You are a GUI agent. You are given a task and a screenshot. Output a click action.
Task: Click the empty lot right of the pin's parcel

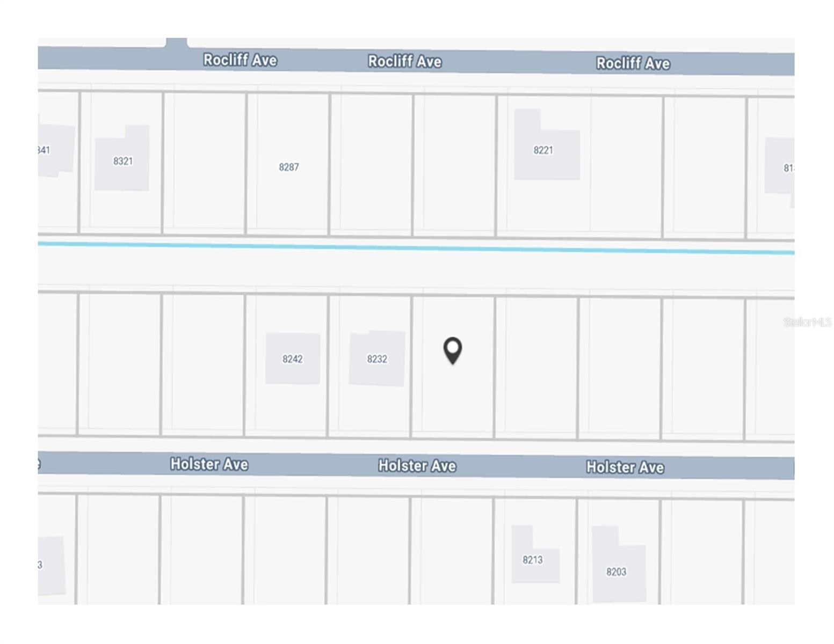536,365
